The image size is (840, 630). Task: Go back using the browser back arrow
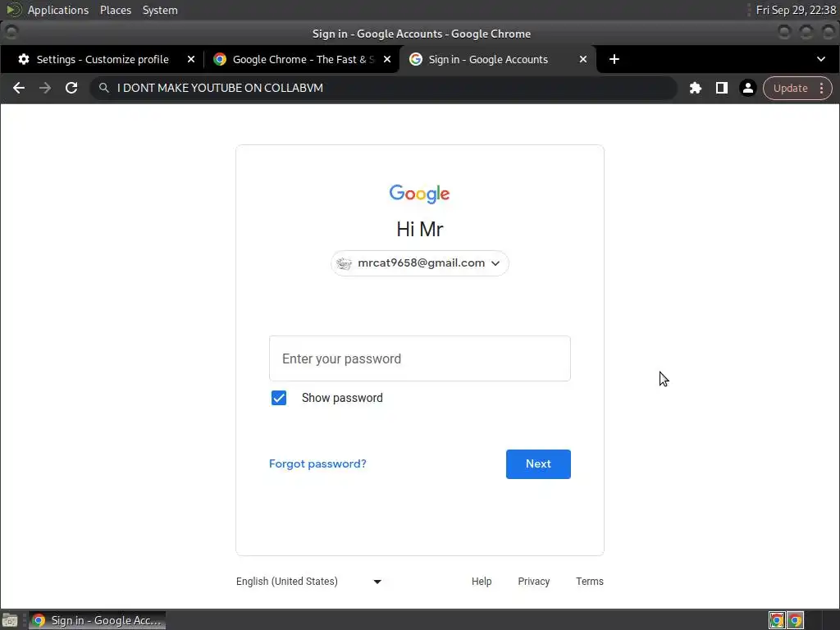(19, 88)
